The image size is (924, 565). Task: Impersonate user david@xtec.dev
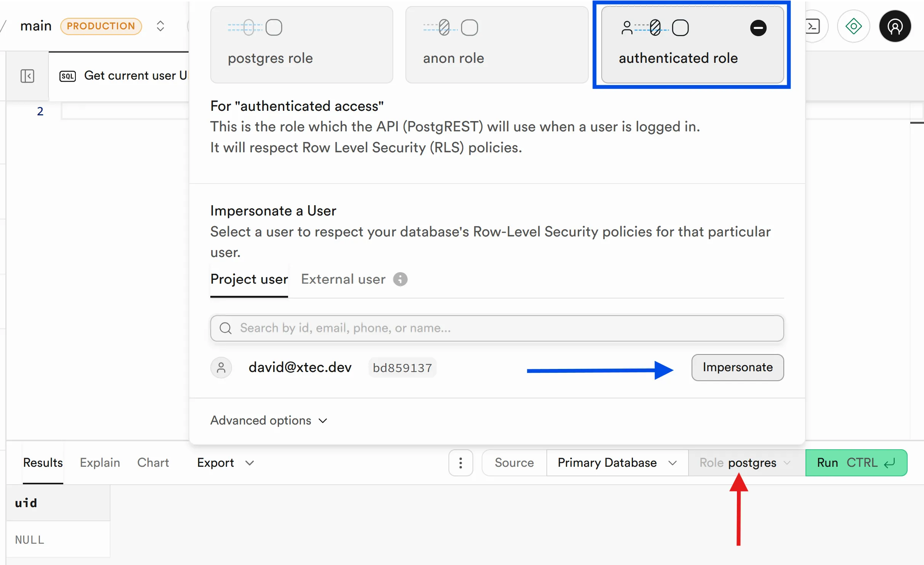coord(737,367)
